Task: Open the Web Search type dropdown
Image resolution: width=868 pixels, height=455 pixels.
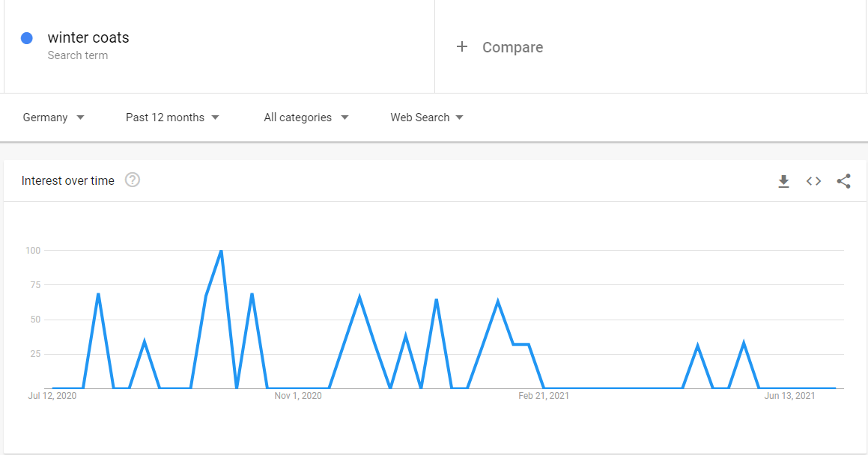Action: tap(426, 117)
